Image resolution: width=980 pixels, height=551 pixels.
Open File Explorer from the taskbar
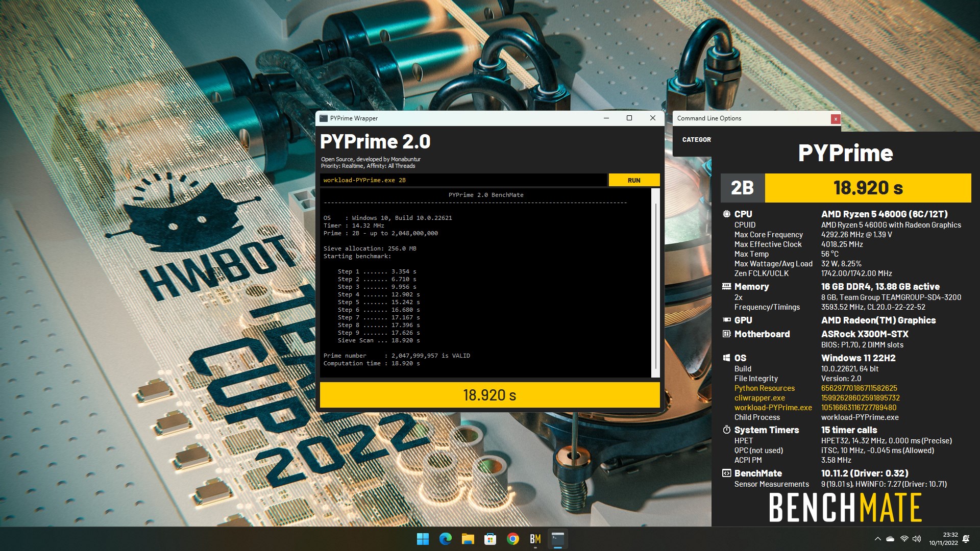point(468,539)
